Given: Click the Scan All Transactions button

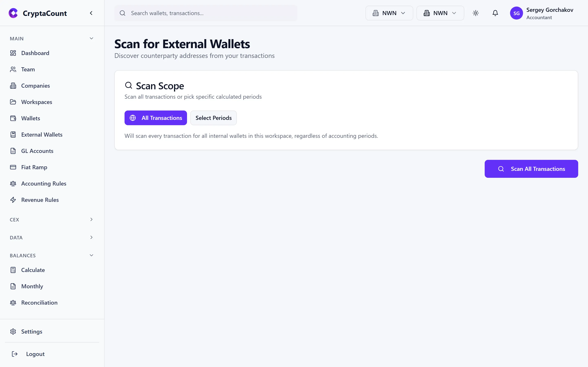Looking at the screenshot, I should tap(531, 169).
